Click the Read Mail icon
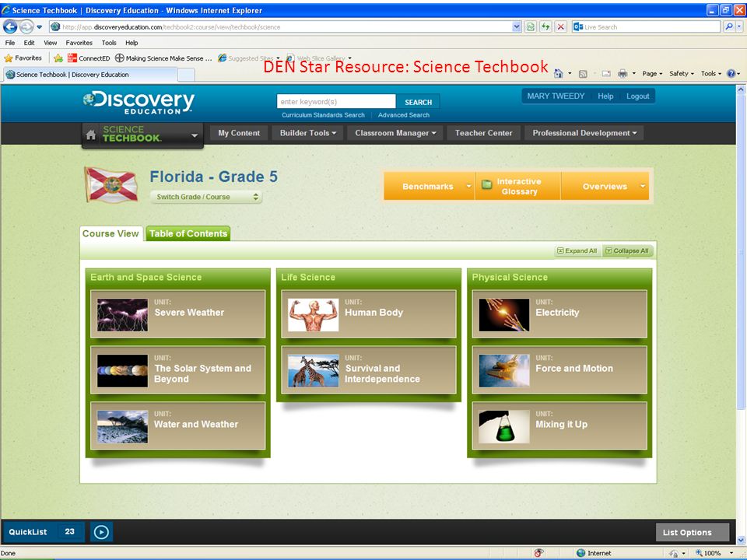The height and width of the screenshot is (560, 747). (x=606, y=73)
